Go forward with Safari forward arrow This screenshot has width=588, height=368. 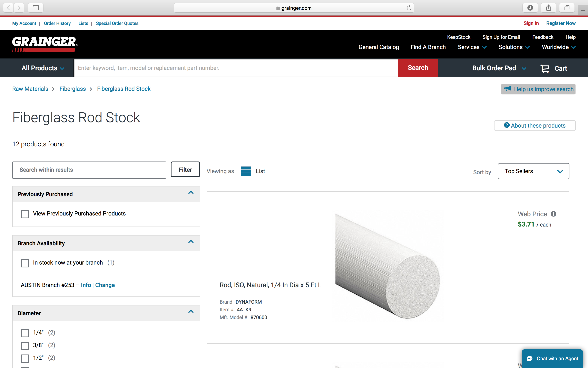tap(19, 8)
